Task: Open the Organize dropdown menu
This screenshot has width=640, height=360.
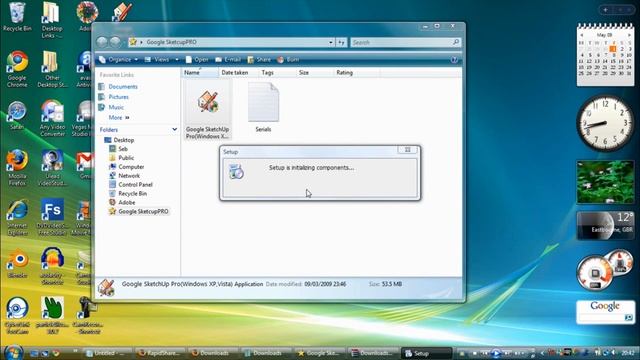Action: pos(118,60)
